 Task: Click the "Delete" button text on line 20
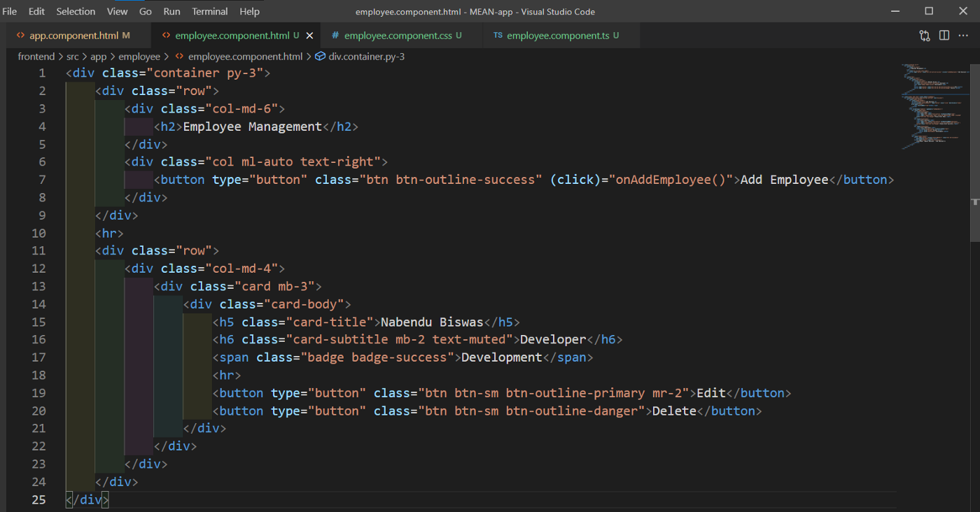(x=674, y=411)
